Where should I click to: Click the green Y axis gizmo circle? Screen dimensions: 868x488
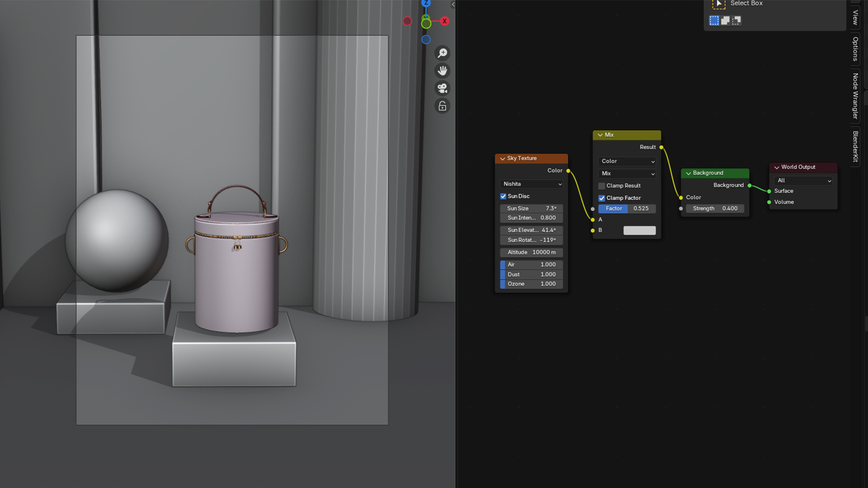coord(426,23)
